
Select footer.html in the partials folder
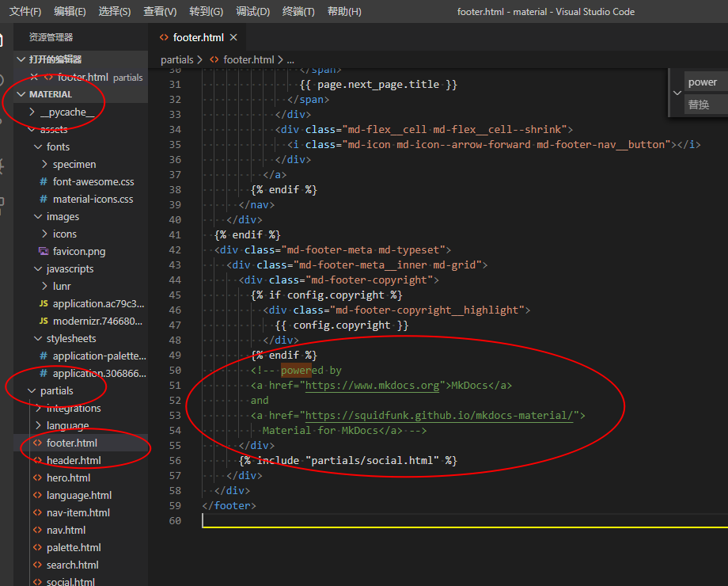click(x=72, y=443)
